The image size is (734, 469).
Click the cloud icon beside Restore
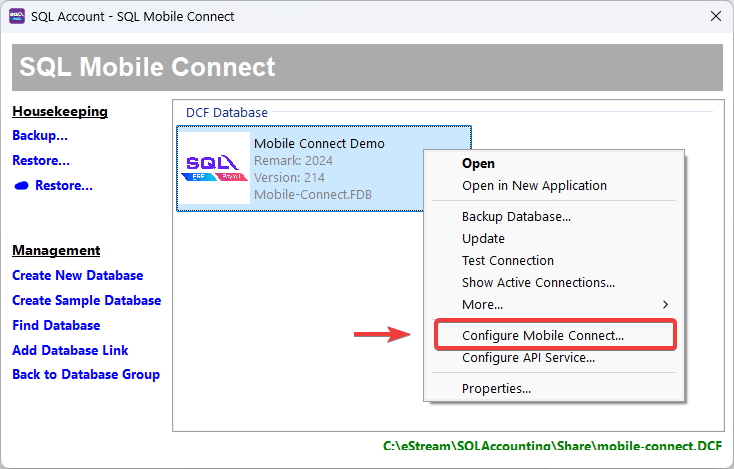21,186
